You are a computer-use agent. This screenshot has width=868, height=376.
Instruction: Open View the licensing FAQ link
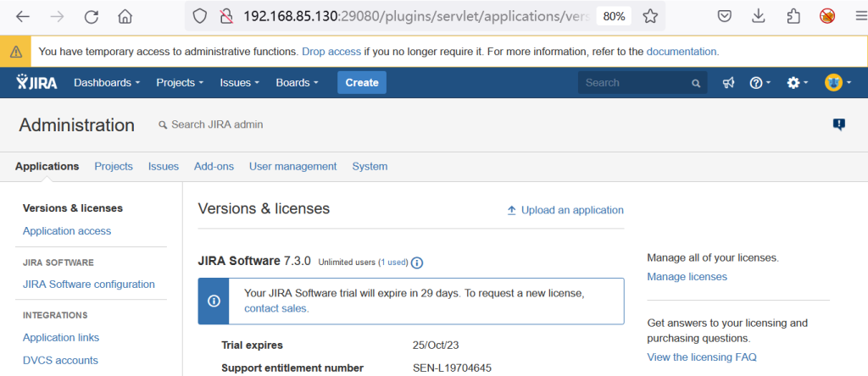(702, 357)
